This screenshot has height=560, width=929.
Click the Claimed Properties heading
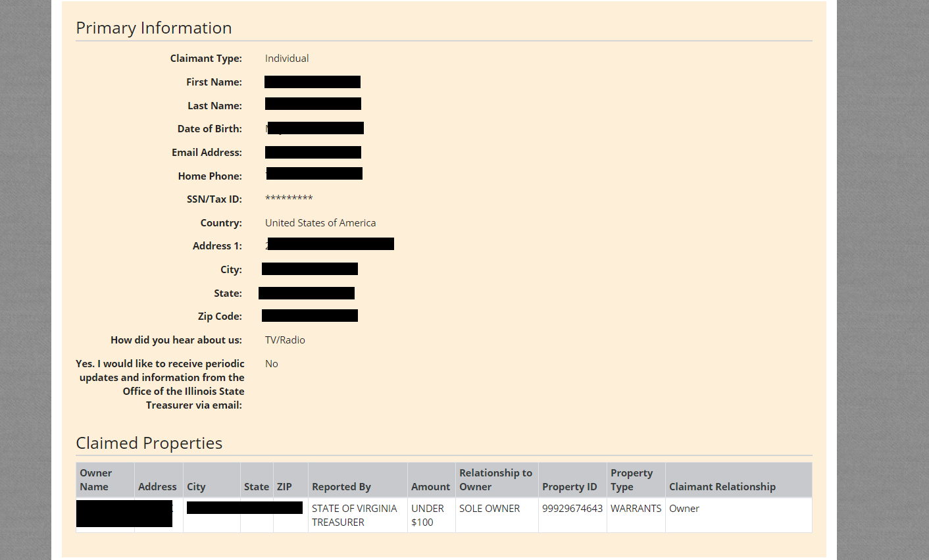[x=149, y=443]
